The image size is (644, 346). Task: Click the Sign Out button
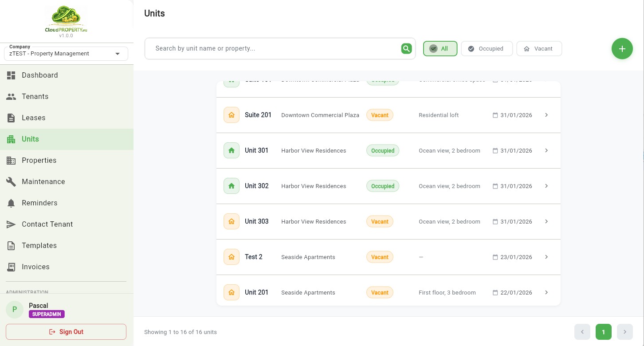coord(66,332)
